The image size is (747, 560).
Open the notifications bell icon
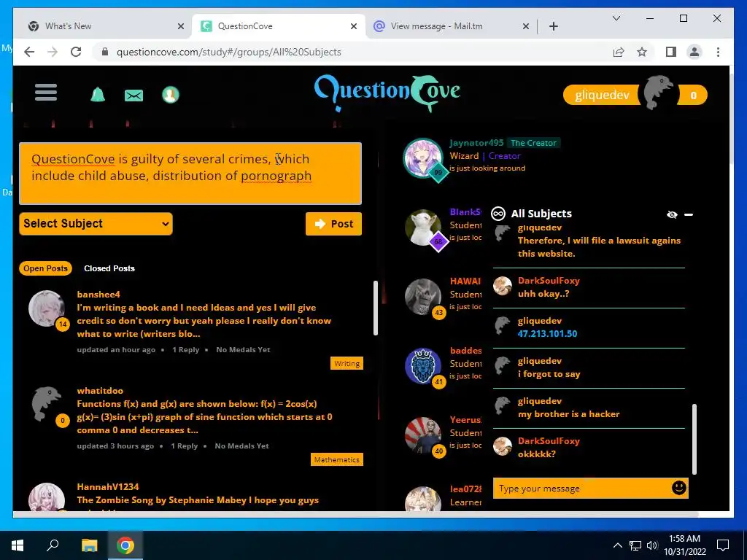pos(98,95)
